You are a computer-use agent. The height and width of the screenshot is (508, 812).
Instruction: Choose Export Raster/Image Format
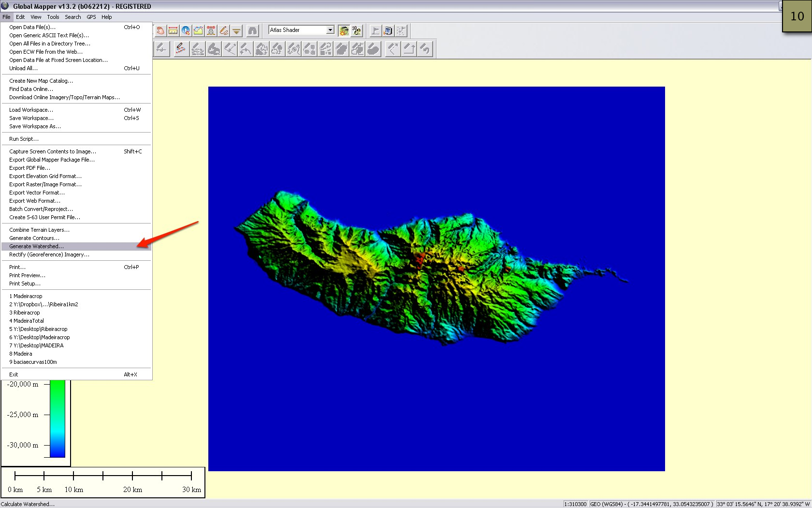76,184
